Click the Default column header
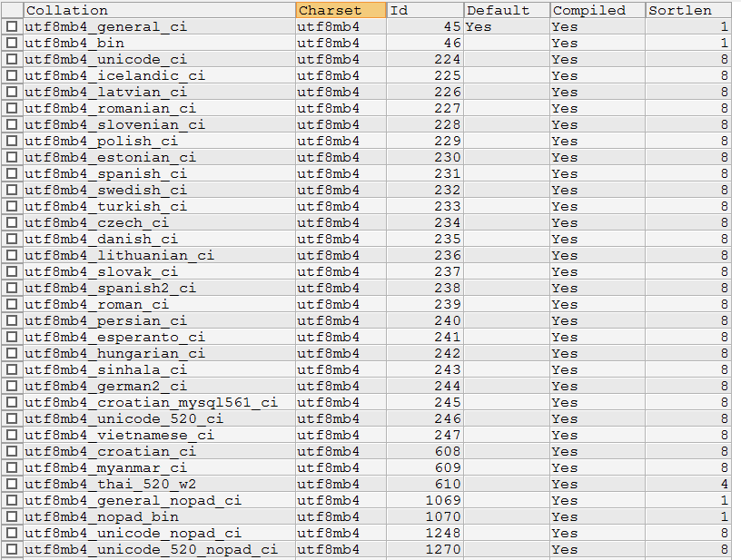 pyautogui.click(x=506, y=10)
